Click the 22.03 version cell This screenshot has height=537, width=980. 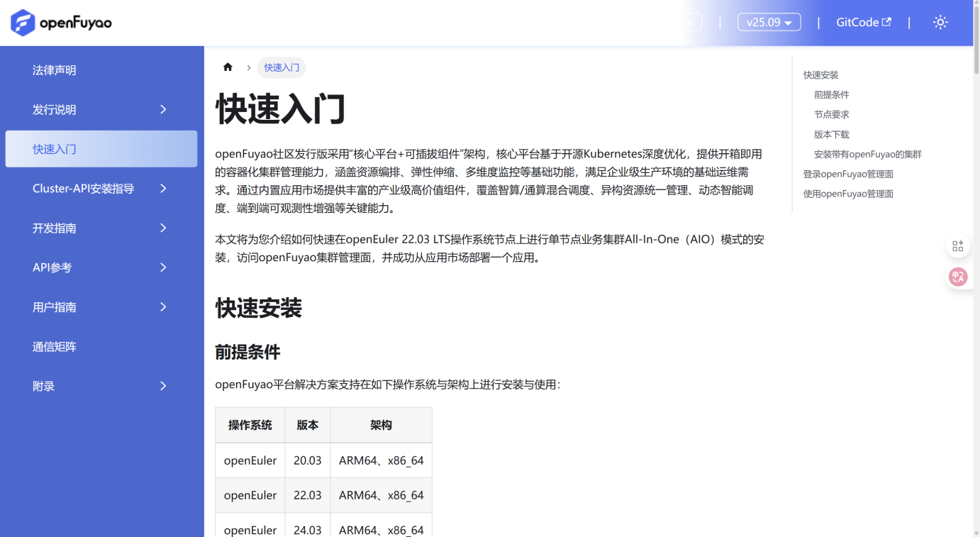(308, 495)
